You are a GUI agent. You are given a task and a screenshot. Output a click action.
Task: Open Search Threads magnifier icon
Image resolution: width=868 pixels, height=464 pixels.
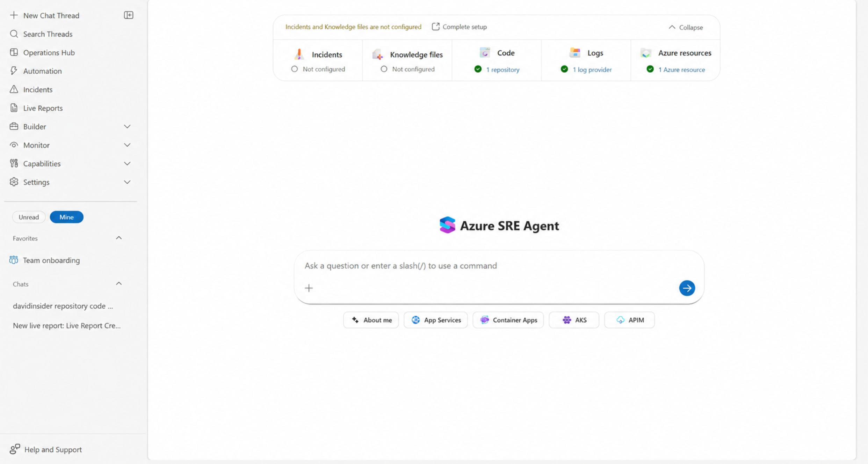coord(14,34)
